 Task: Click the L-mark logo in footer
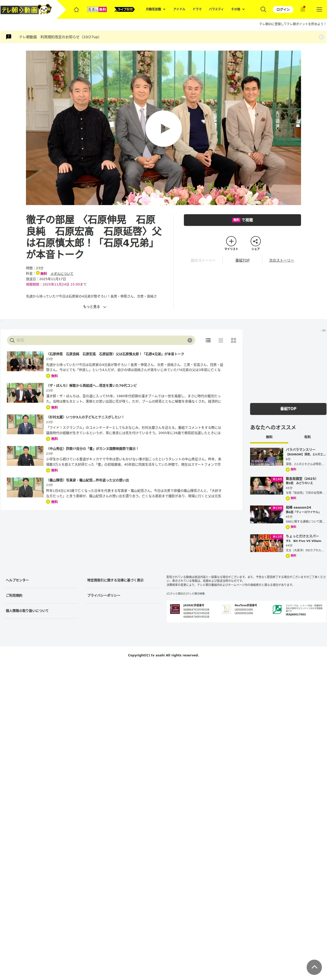[277, 610]
